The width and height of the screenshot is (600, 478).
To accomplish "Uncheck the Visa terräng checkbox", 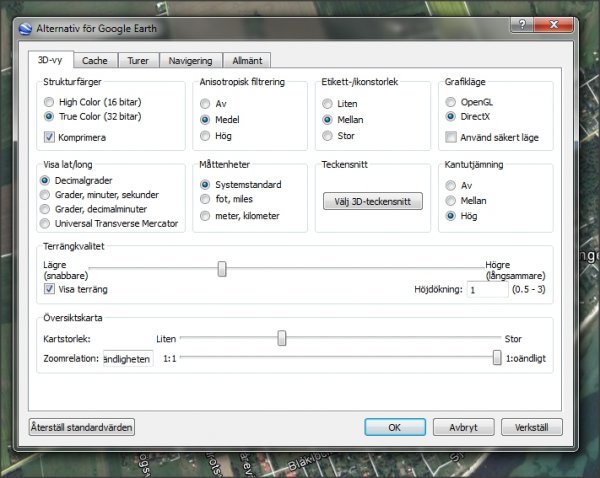I will 50,289.
